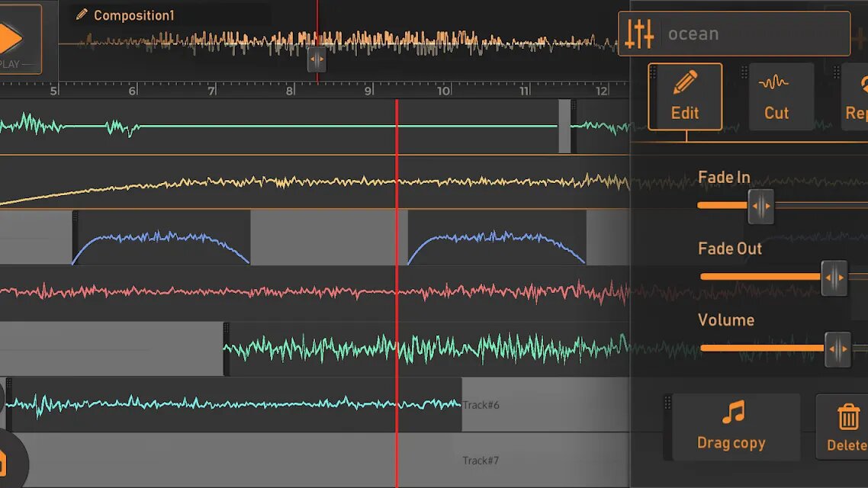Click timeline ruler at marker 11
This screenshot has width=868, height=488.
click(x=524, y=90)
